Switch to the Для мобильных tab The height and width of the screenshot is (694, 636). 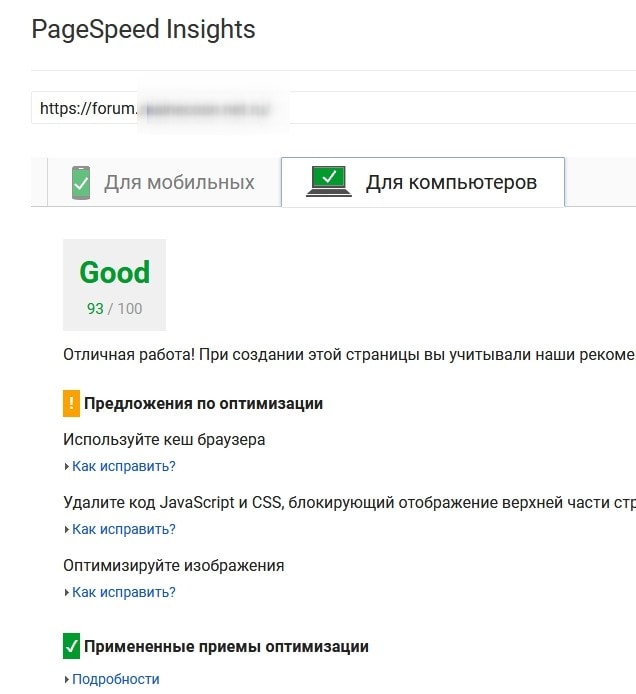[164, 182]
